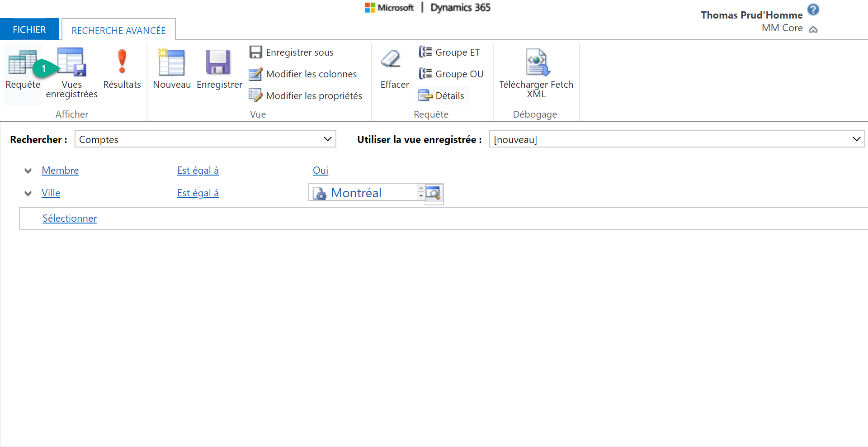The width and height of the screenshot is (868, 447).
Task: Open Modifier les propriétés
Action: 306,96
